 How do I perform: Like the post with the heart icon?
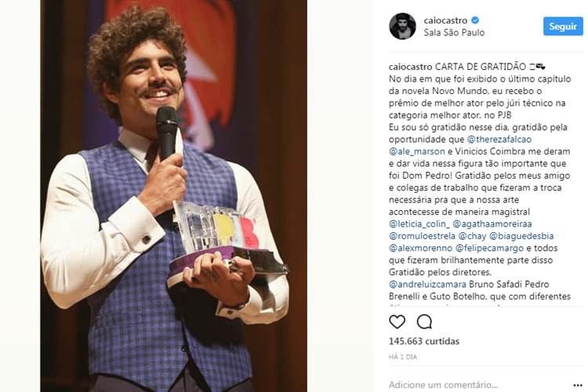point(397,322)
